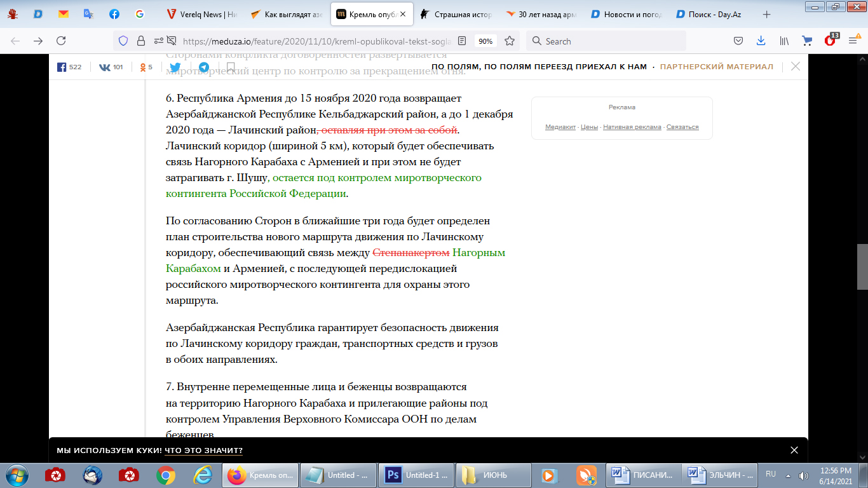
Task: Dismiss the cookie notice
Action: tap(794, 450)
